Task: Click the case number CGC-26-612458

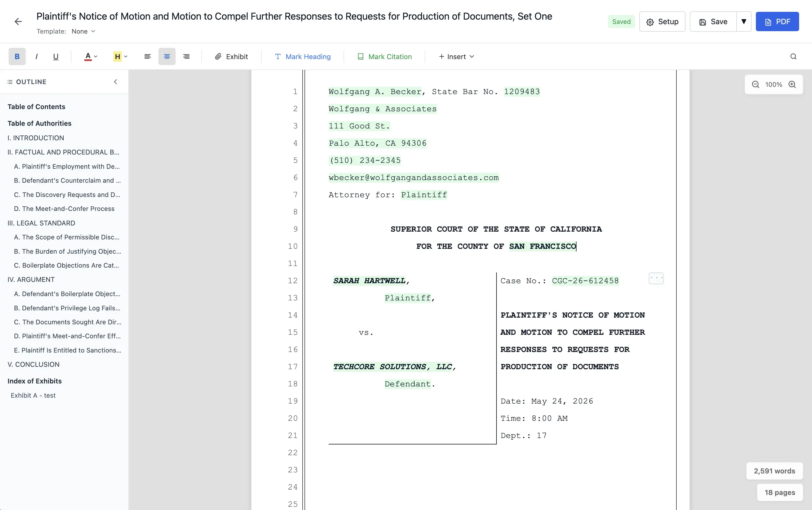Action: pyautogui.click(x=585, y=281)
